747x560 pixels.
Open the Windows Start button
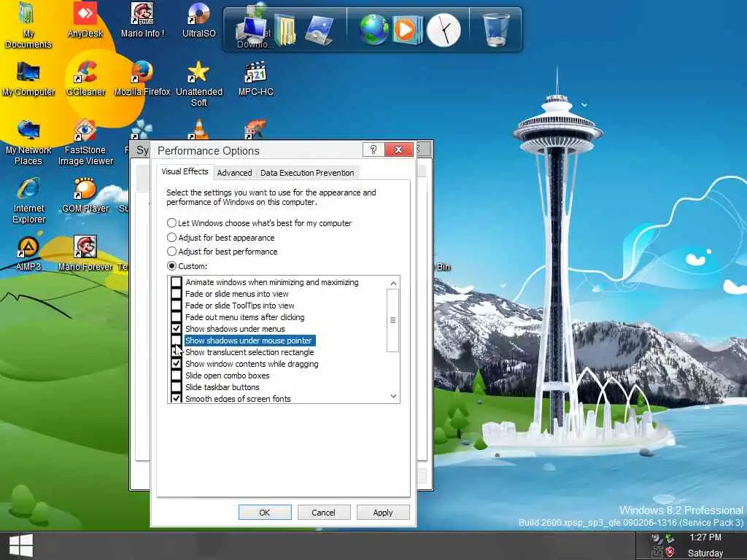click(20, 545)
